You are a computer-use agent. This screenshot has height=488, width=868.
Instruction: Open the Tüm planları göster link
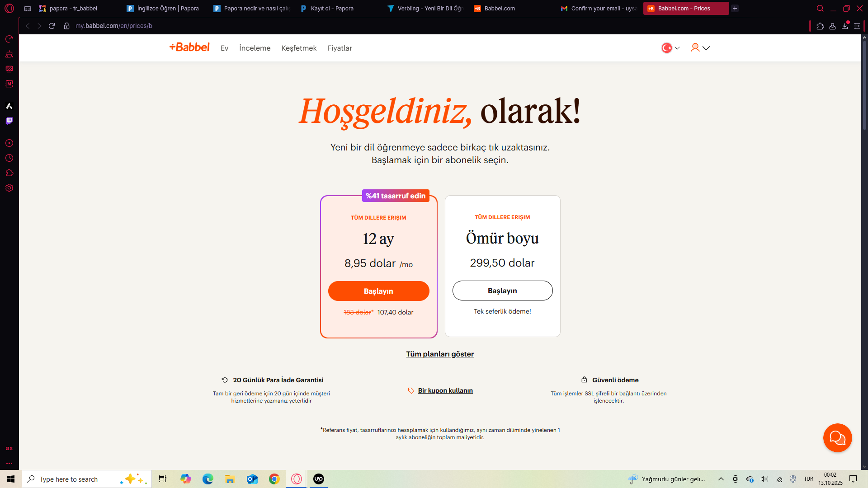439,354
